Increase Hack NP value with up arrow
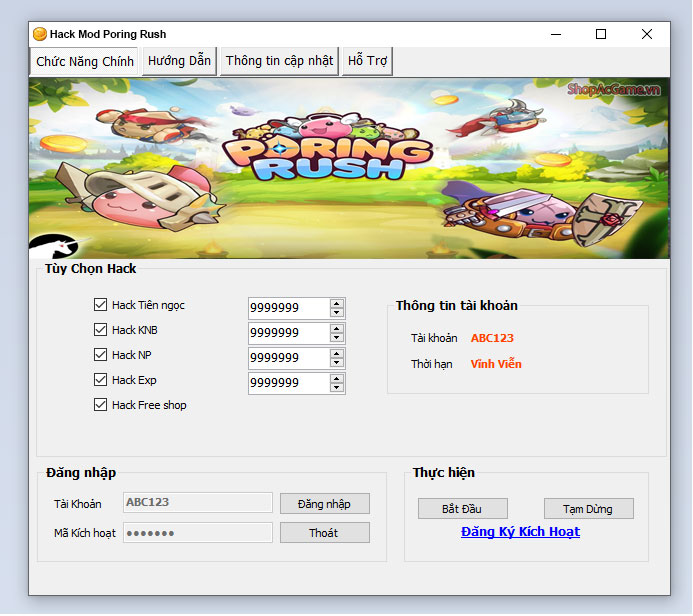 [x=337, y=354]
